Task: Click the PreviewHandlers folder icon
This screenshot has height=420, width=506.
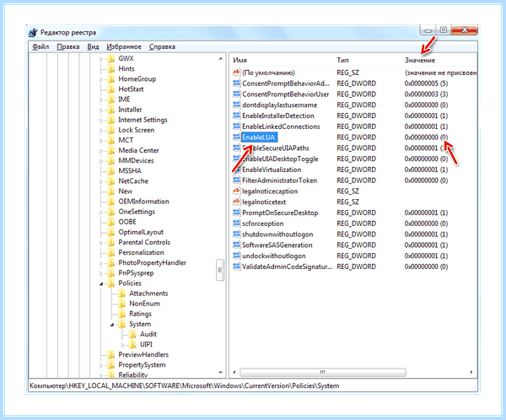Action: pos(111,354)
